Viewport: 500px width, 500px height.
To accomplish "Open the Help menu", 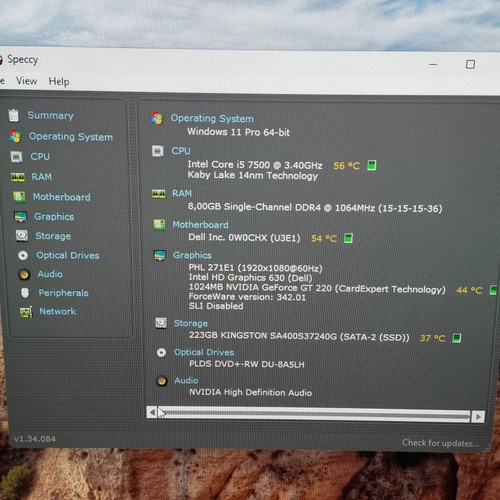I will [x=59, y=81].
